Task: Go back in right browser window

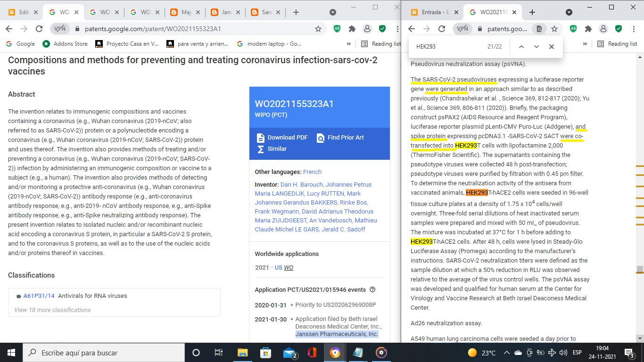Action: [412, 29]
